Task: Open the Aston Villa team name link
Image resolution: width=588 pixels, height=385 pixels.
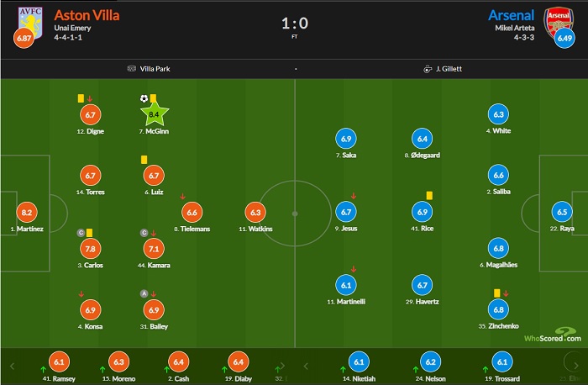Action: [85, 16]
